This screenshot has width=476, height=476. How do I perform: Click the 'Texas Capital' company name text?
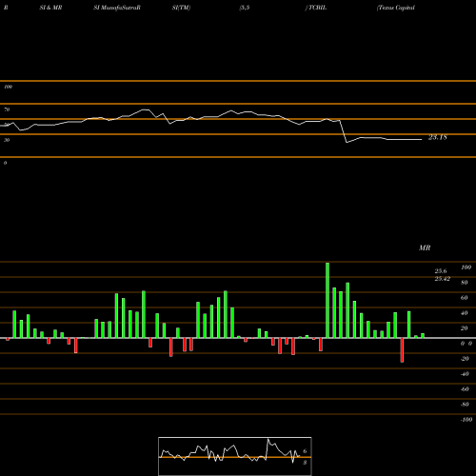[x=396, y=8]
